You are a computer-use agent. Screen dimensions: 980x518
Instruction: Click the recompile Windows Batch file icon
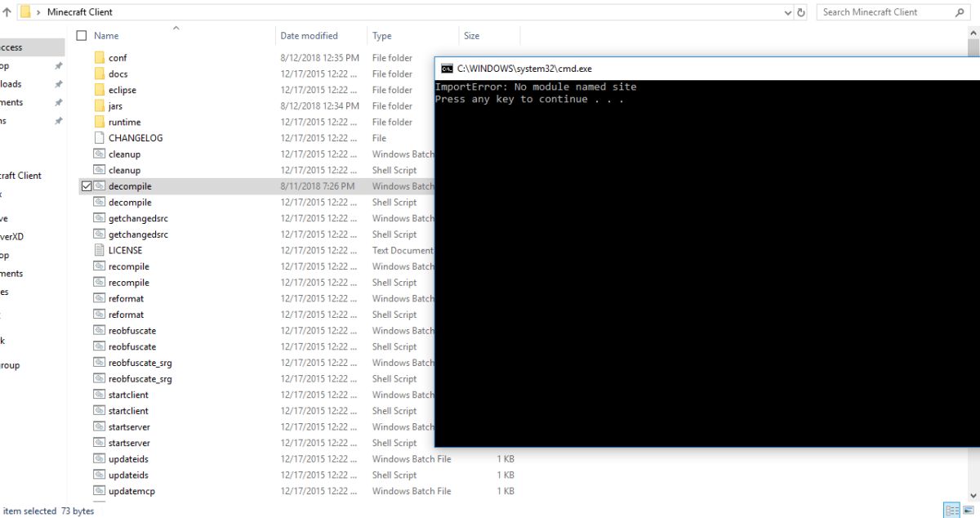pyautogui.click(x=100, y=266)
